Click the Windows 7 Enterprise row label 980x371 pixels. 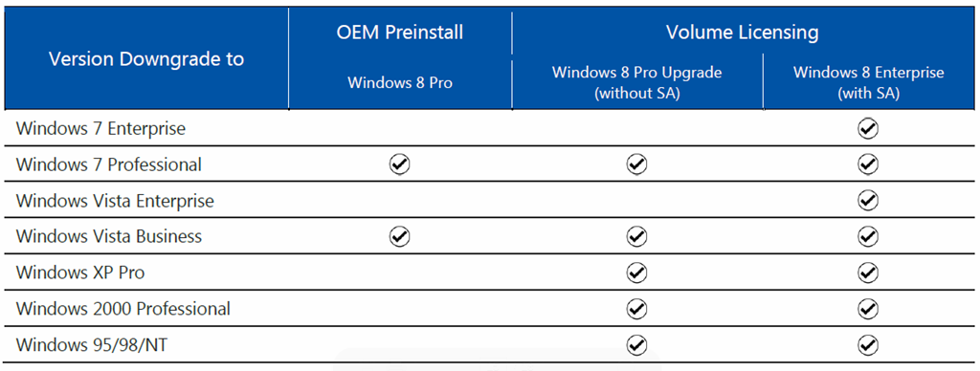pyautogui.click(x=100, y=129)
